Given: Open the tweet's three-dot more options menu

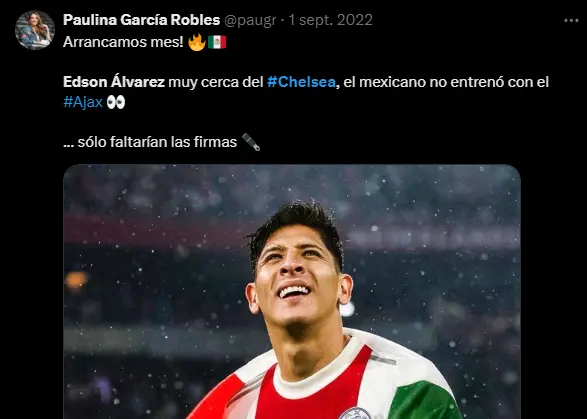Looking at the screenshot, I should (x=571, y=21).
